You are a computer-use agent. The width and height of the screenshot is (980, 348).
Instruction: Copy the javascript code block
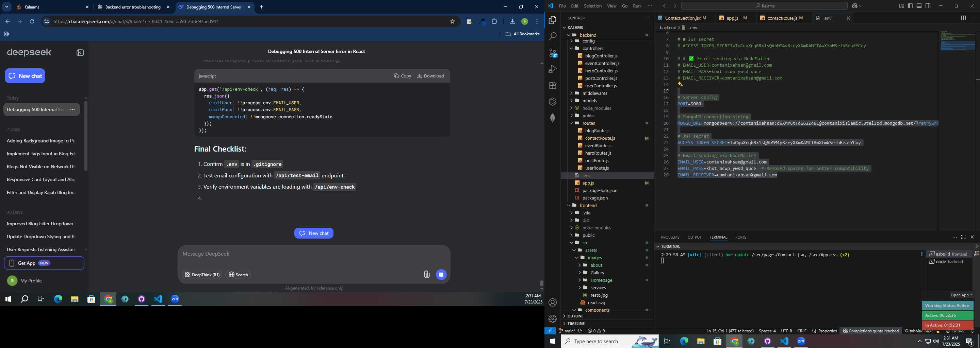coord(403,76)
